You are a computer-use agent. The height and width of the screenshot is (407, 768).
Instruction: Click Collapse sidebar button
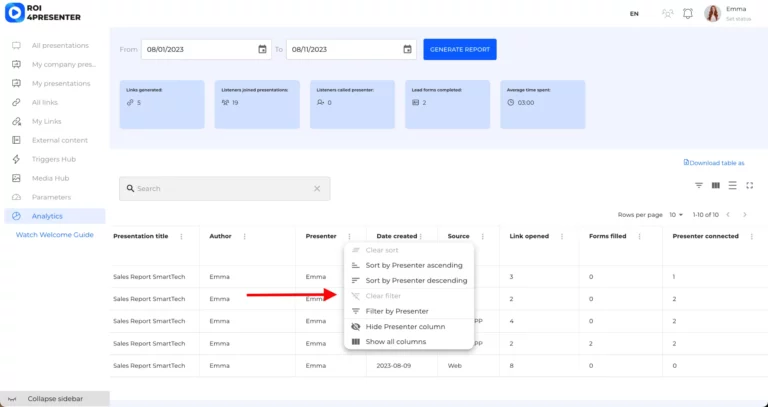click(x=55, y=399)
